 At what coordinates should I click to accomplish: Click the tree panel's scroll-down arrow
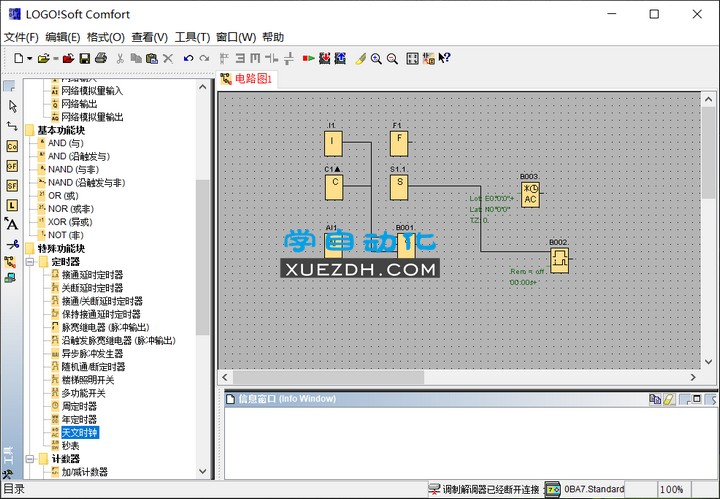coord(202,471)
